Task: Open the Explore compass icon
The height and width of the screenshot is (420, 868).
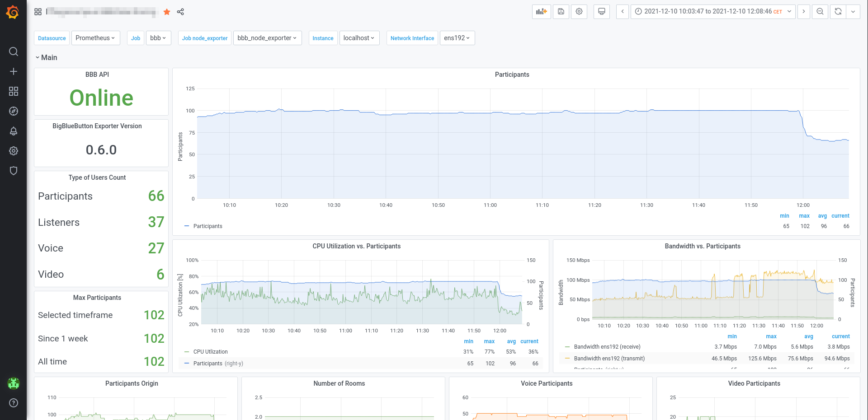Action: (14, 111)
